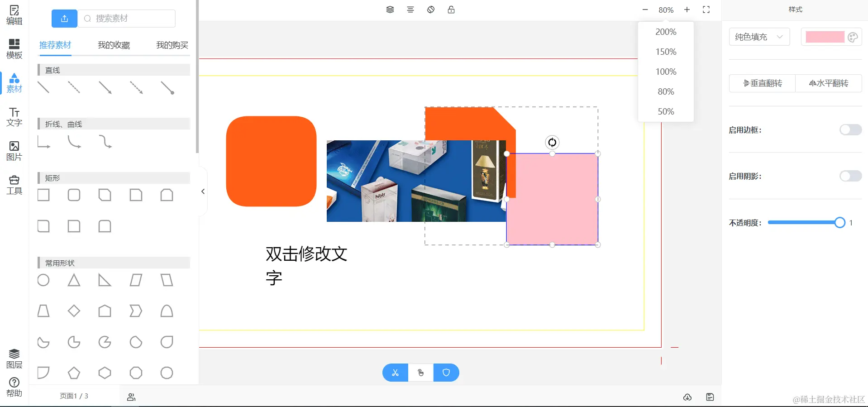The image size is (868, 407).
Task: Click the layers stack icon in top toolbar
Action: tap(390, 10)
